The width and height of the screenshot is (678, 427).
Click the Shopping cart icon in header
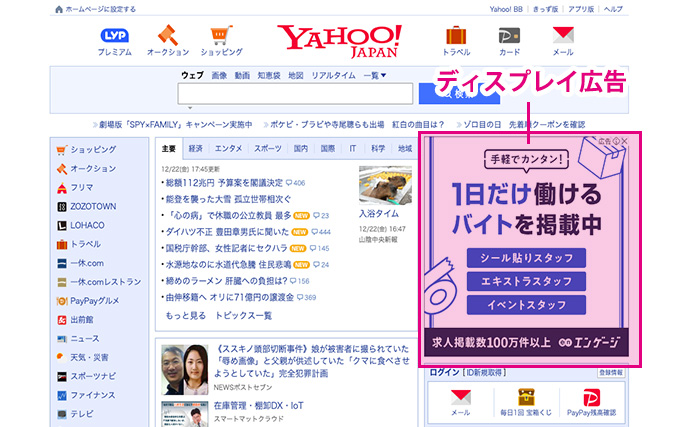221,36
